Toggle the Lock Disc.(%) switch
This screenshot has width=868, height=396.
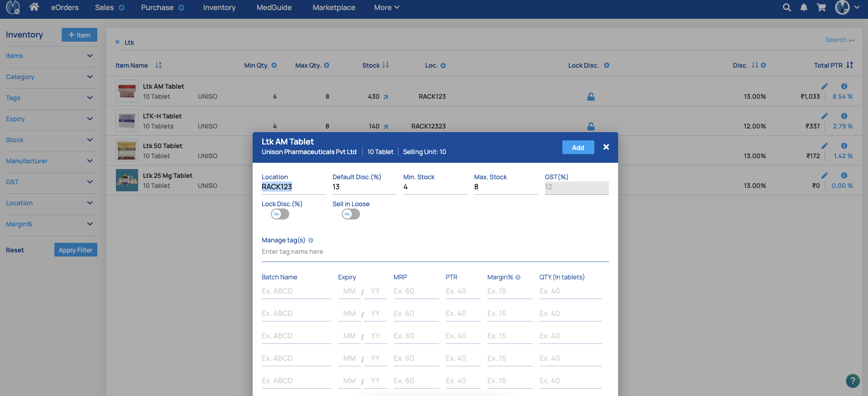coord(280,214)
